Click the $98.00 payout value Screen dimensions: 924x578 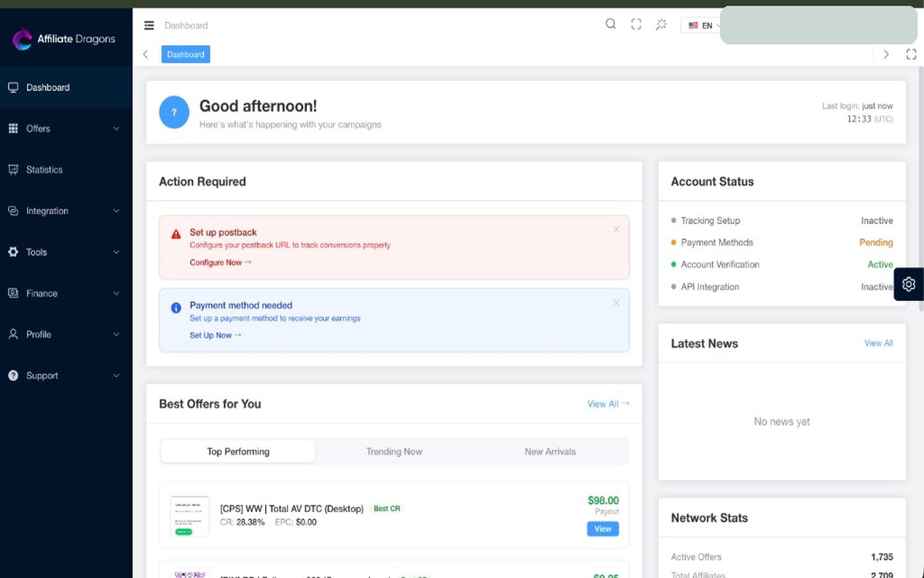click(603, 500)
